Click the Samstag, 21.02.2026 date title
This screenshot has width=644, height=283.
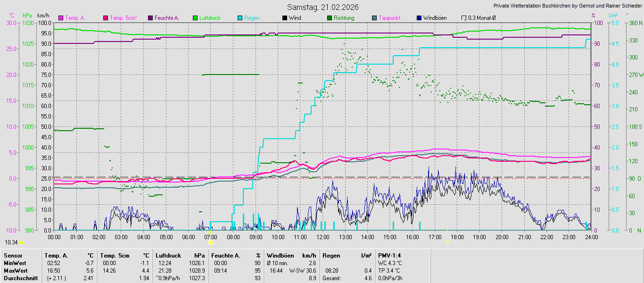pos(322,7)
